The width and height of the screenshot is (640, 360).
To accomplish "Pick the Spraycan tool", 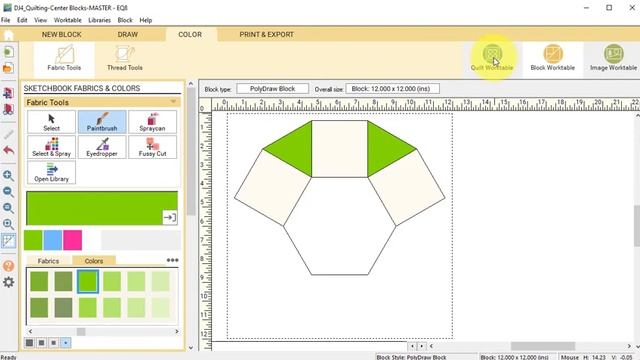I will coord(152,122).
